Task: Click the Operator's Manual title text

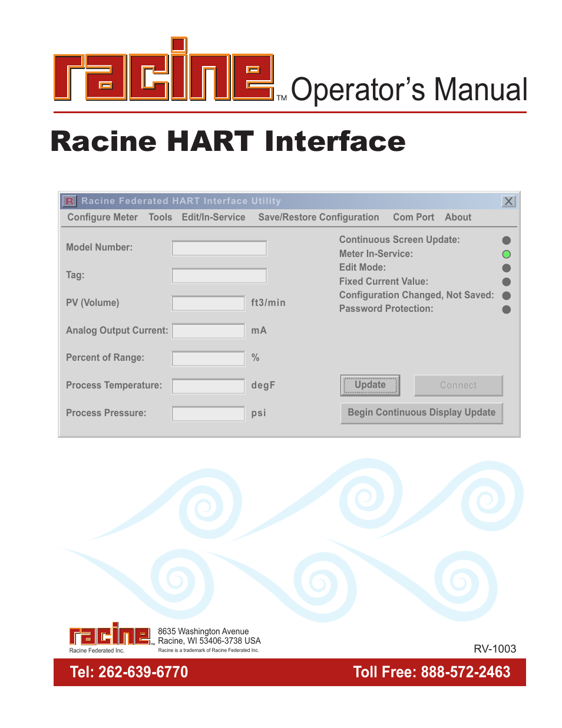Action: [x=409, y=90]
